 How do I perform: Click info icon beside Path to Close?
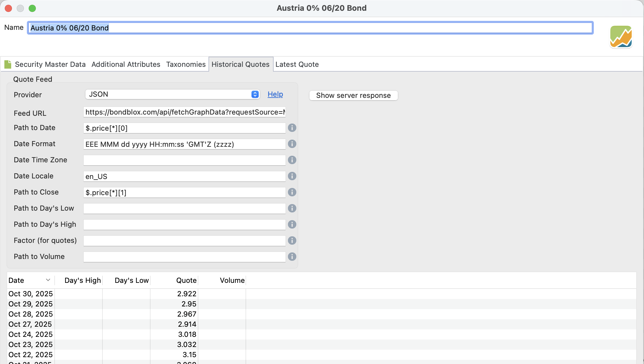[x=292, y=192]
